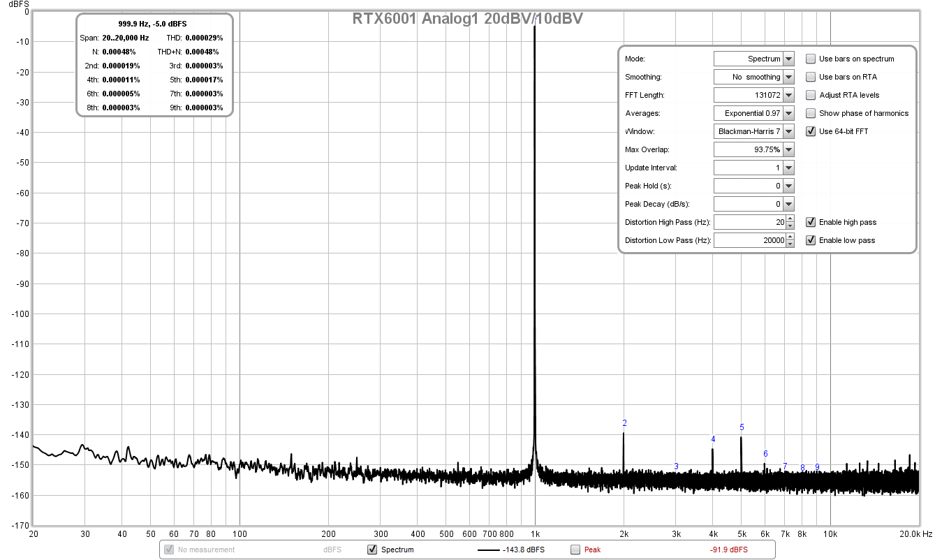The image size is (935, 560).
Task: Increase Distortion High Pass with up arrow
Action: coord(790,219)
